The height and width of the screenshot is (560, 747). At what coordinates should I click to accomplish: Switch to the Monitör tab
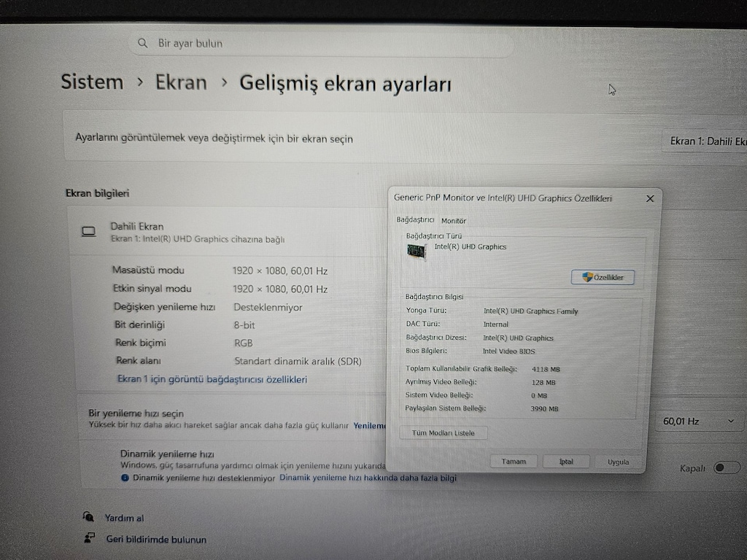[x=454, y=221]
